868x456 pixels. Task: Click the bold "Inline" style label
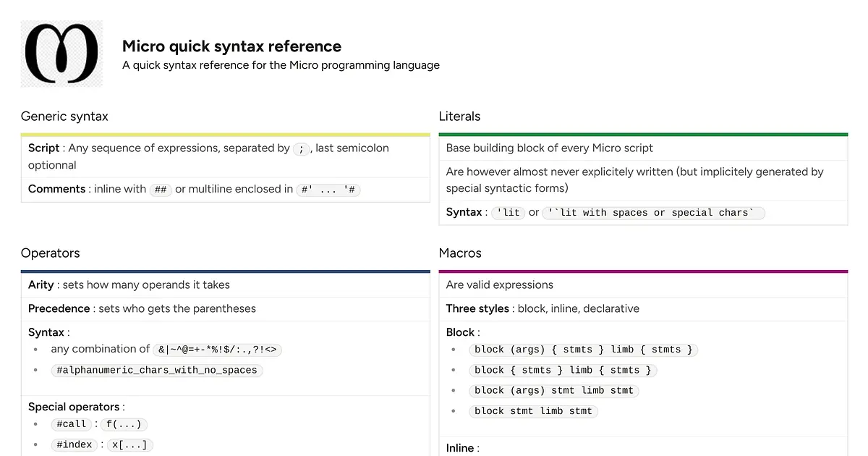460,448
